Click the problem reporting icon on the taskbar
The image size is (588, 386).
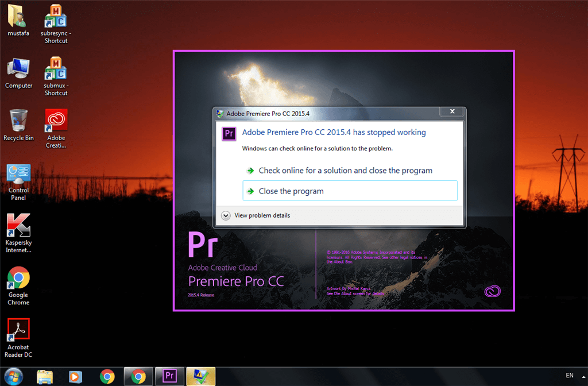tap(200, 376)
